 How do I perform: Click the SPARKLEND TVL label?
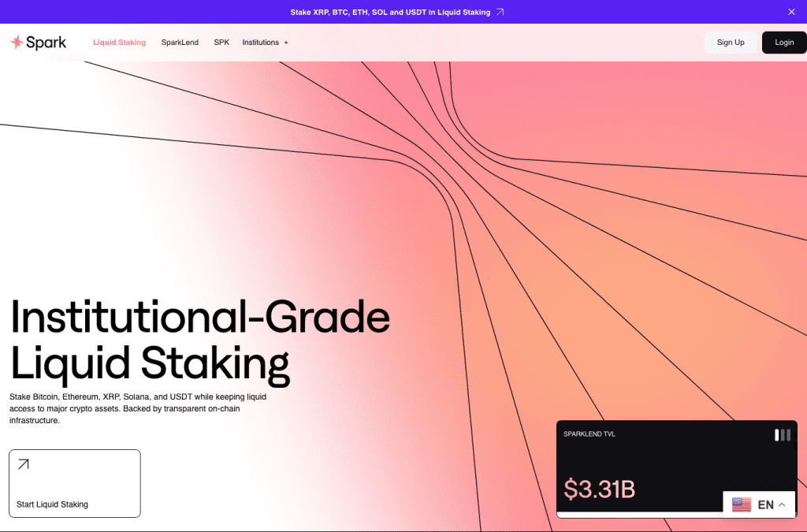[x=589, y=433]
